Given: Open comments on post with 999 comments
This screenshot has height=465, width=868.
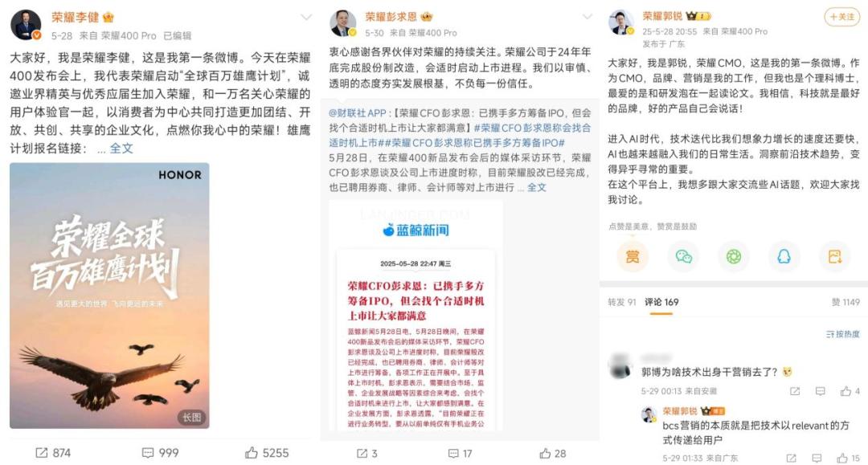Looking at the screenshot, I should point(161,453).
